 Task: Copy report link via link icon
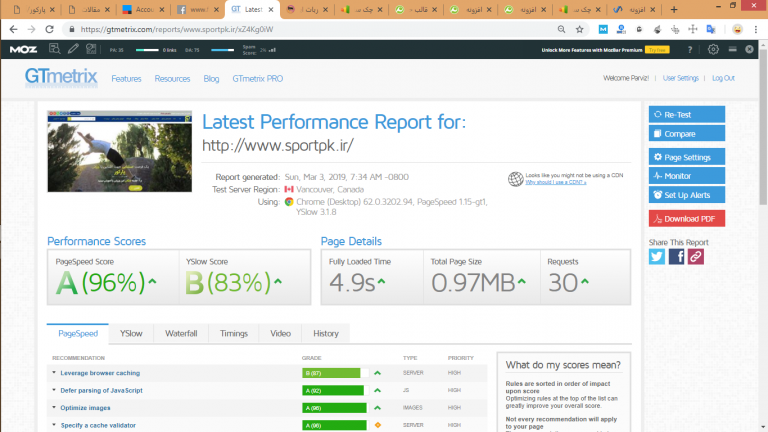pos(696,257)
